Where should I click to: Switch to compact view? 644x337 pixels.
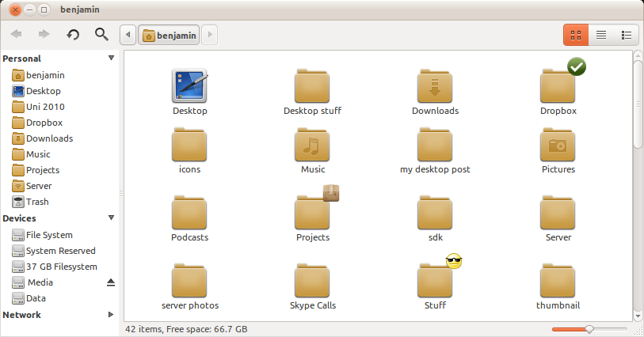point(626,35)
